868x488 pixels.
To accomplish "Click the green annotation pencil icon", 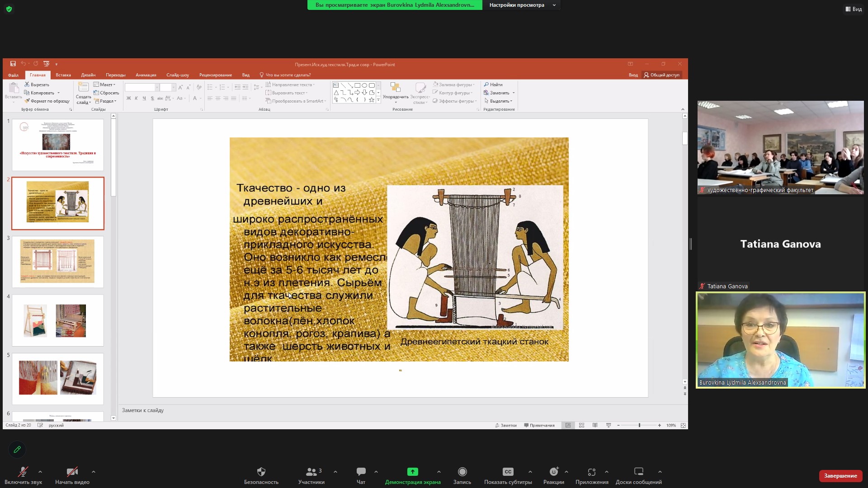I will click(x=17, y=449).
